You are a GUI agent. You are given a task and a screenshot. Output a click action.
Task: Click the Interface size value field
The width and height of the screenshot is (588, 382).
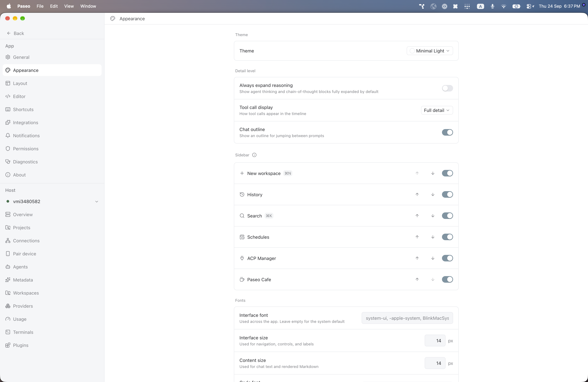pos(435,341)
